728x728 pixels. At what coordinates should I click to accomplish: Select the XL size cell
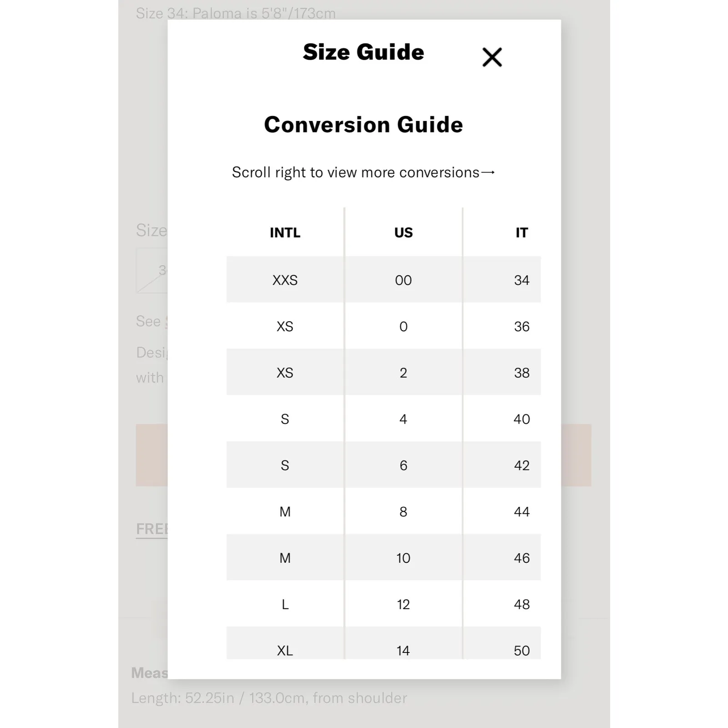[285, 650]
